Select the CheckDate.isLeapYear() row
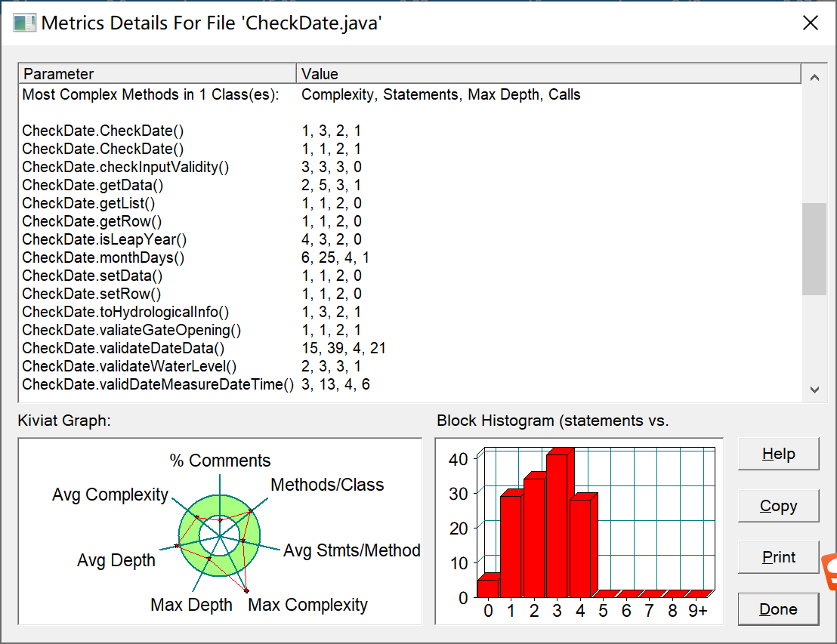The width and height of the screenshot is (837, 644). (x=410, y=239)
